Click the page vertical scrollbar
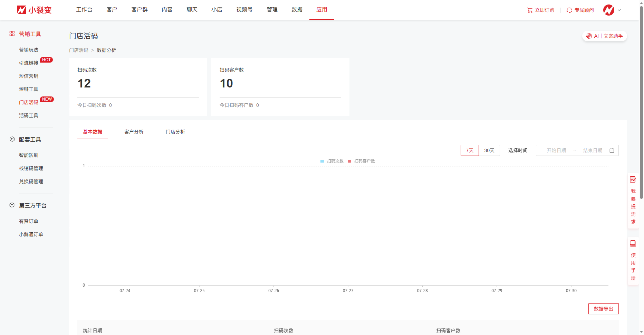The width and height of the screenshot is (644, 335). [641, 104]
